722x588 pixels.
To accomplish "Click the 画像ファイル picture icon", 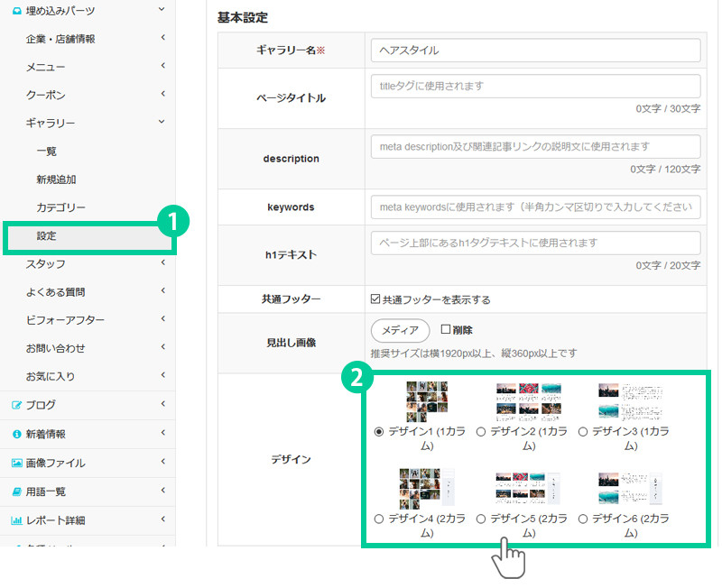I will [x=16, y=463].
